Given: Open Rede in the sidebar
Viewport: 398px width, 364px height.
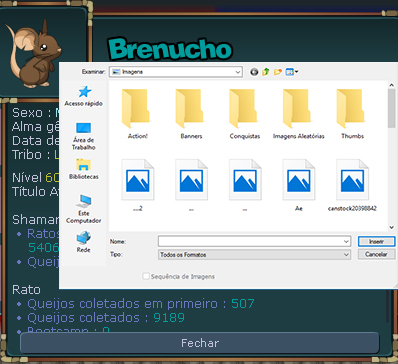Looking at the screenshot, I should 83,242.
